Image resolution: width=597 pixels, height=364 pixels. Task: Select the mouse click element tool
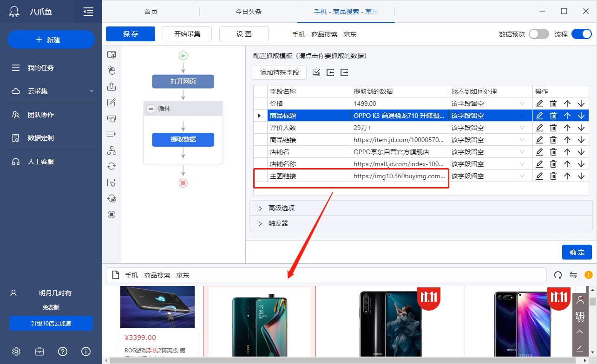point(112,71)
